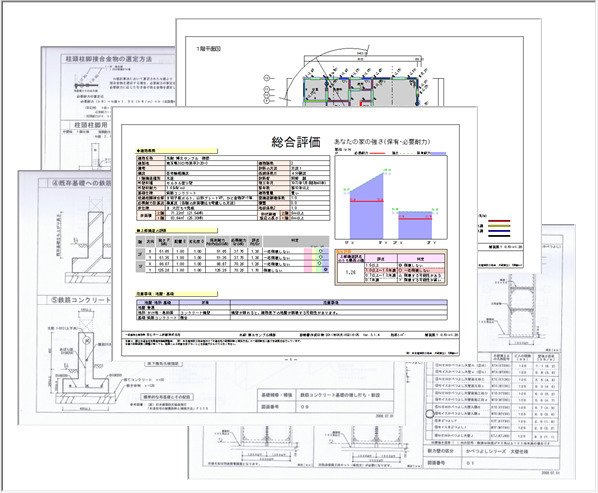Image resolution: width=598 pixels, height=493 pixels.
Task: Click the T-shaped concrete foundation section drawing
Action: point(85,368)
